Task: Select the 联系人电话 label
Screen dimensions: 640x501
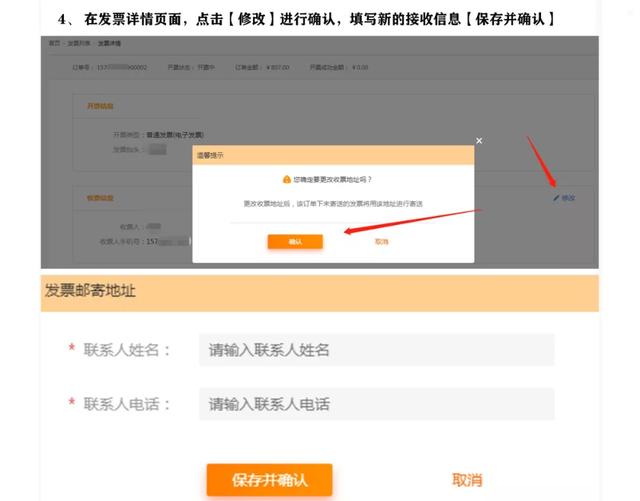Action: [127, 404]
